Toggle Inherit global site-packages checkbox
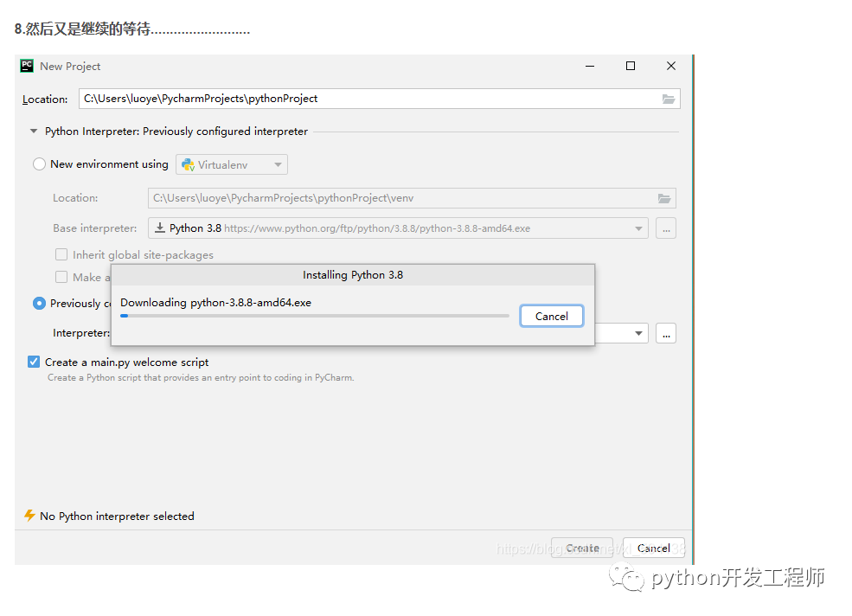The height and width of the screenshot is (616, 852). point(61,254)
